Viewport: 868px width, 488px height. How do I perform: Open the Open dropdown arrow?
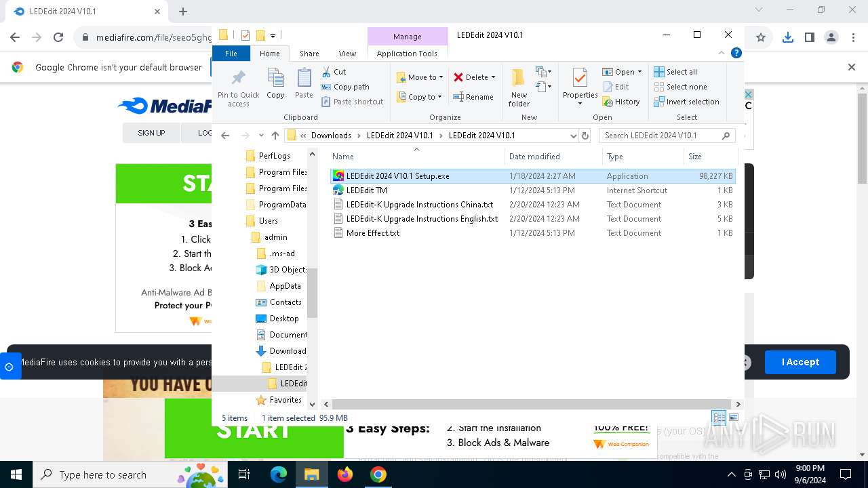(639, 72)
